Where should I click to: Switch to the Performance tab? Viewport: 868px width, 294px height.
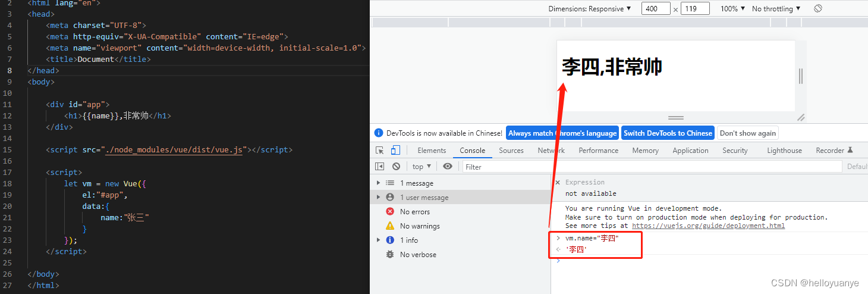599,151
